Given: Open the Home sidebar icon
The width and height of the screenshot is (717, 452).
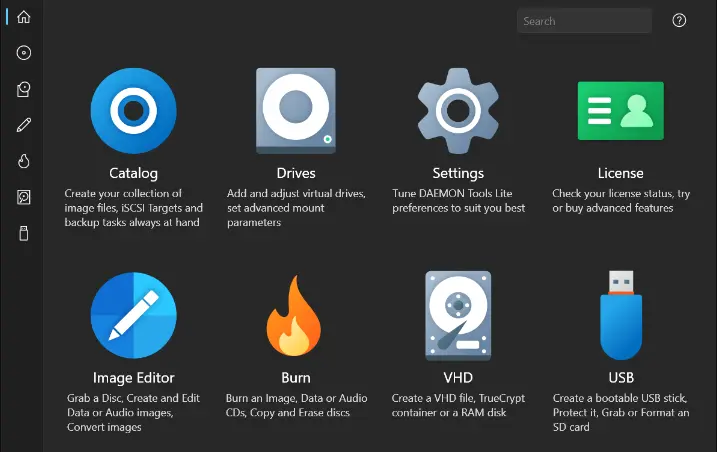Looking at the screenshot, I should tap(24, 17).
